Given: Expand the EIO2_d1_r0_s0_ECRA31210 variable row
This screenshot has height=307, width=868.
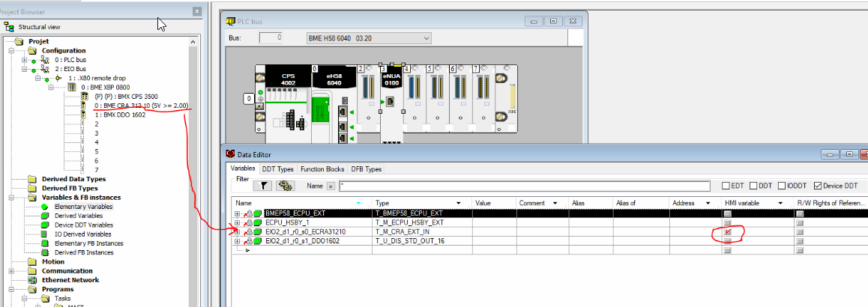Looking at the screenshot, I should coord(237,232).
